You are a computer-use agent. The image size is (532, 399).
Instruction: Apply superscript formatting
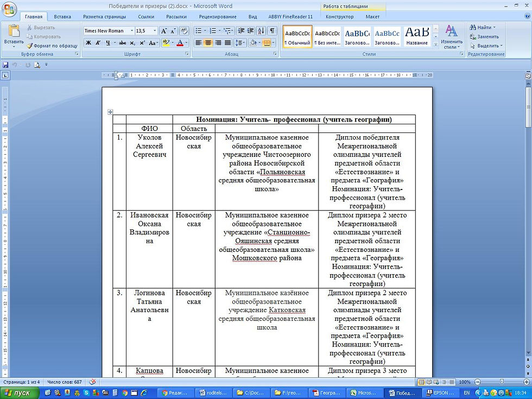point(142,43)
